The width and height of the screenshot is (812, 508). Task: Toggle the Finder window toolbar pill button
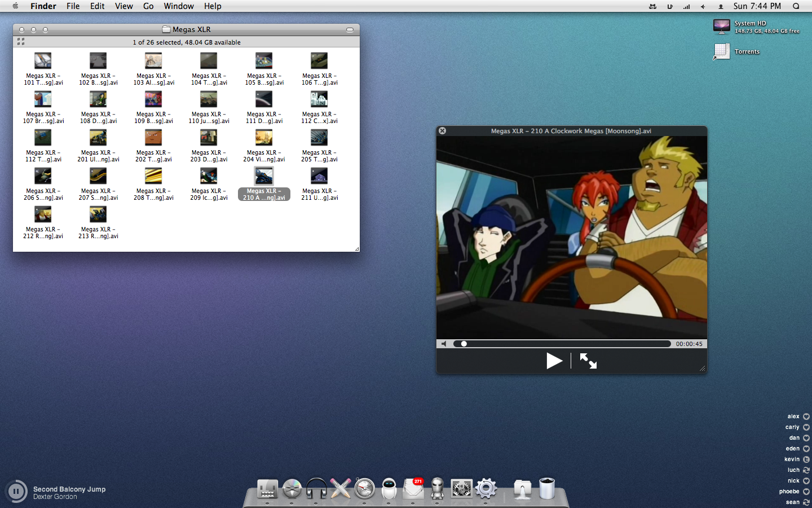coord(350,29)
